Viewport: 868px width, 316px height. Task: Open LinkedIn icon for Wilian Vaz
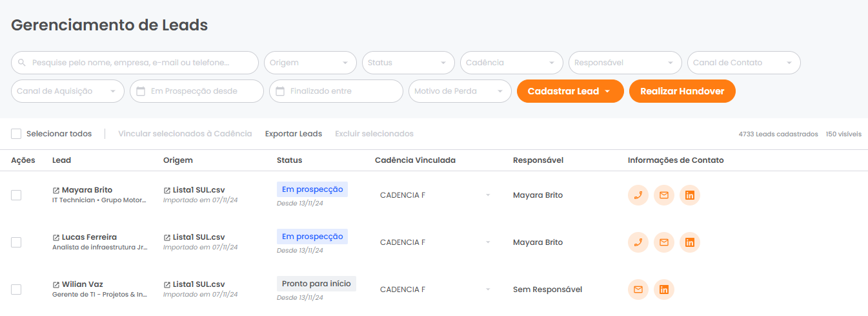pos(664,290)
